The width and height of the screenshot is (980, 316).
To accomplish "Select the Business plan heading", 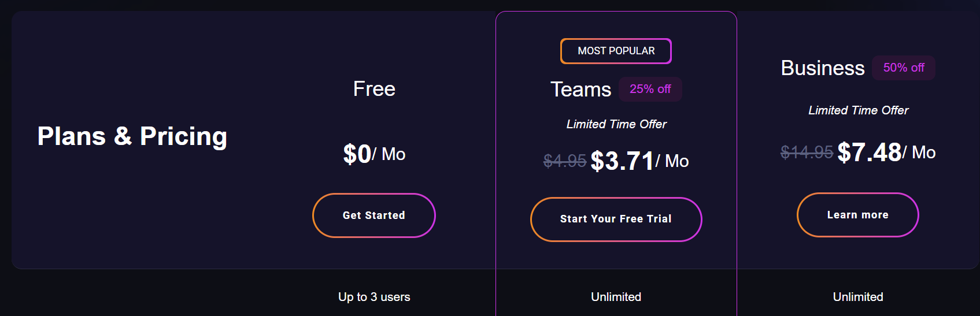I will 823,68.
